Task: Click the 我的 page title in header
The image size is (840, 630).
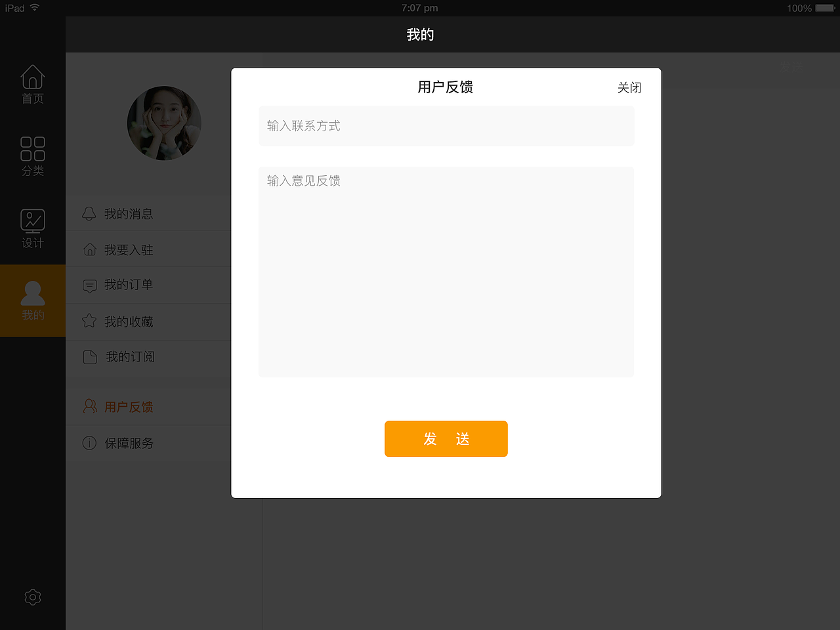Action: pos(420,35)
